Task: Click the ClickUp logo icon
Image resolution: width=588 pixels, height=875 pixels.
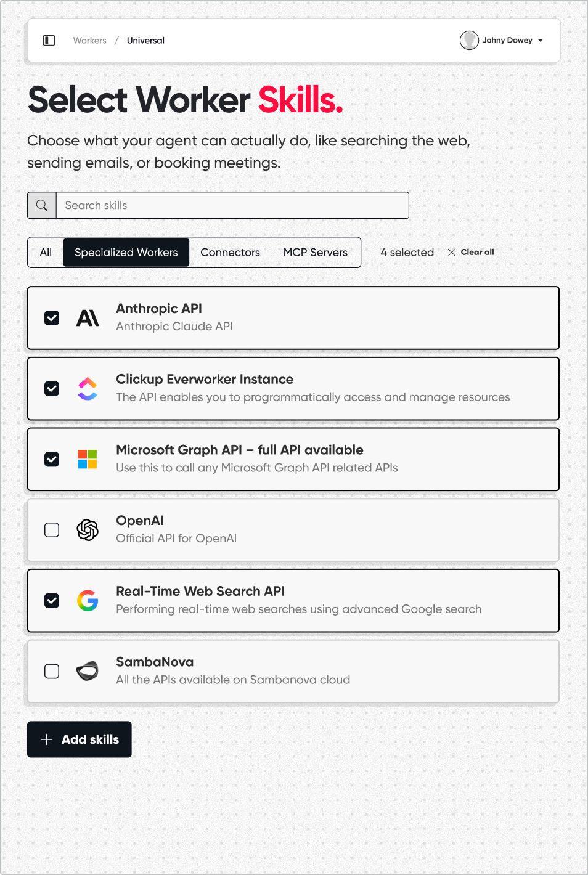Action: (x=88, y=389)
